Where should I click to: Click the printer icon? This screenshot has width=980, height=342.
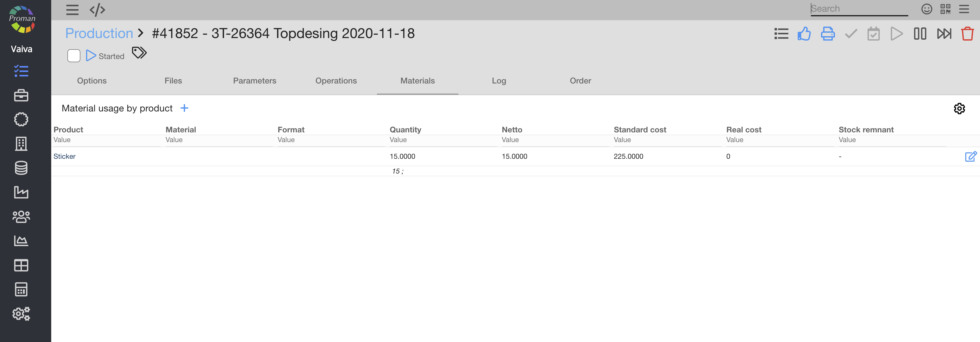coord(827,34)
